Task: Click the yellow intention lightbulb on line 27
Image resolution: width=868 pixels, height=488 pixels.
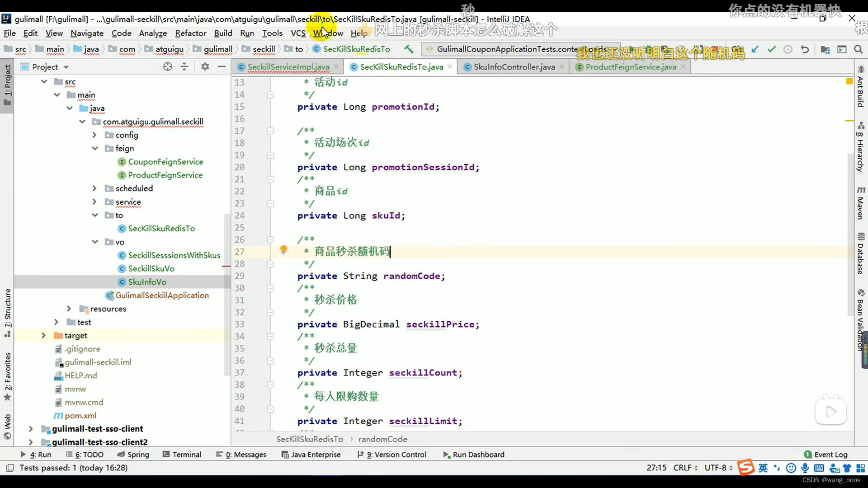Action: 283,250
